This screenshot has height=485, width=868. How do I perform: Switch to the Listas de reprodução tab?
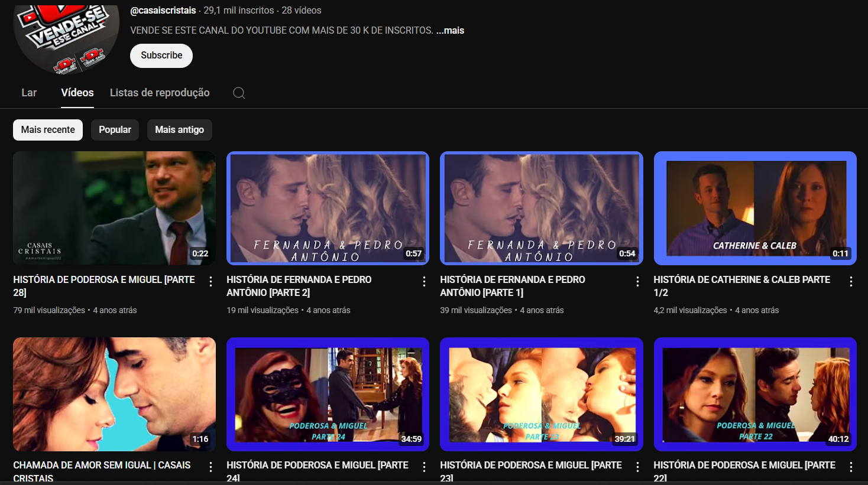pos(160,93)
